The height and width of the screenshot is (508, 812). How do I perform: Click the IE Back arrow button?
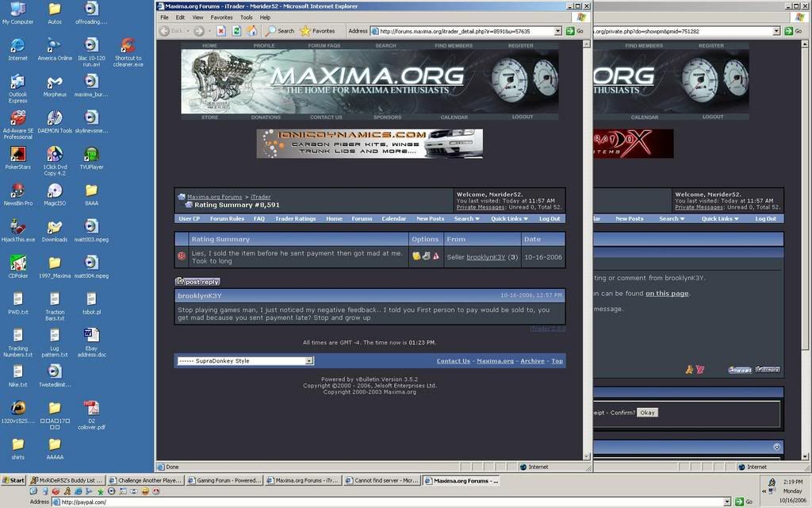(172, 31)
